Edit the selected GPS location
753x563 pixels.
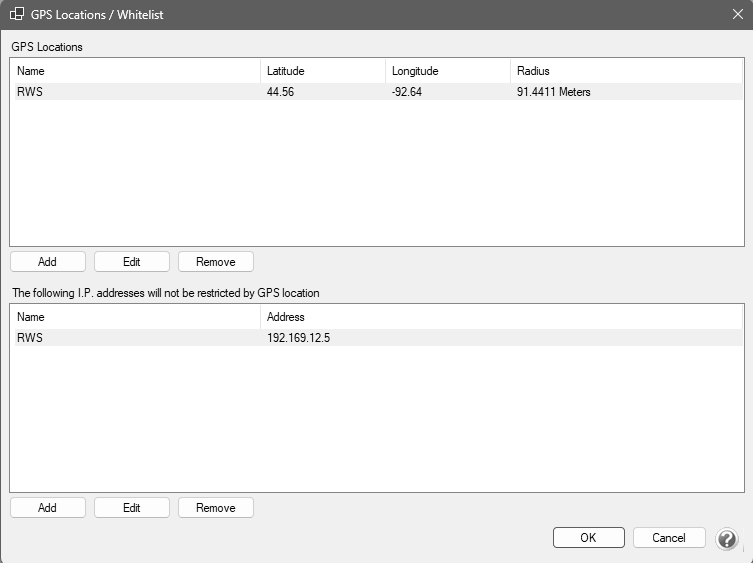pos(131,262)
